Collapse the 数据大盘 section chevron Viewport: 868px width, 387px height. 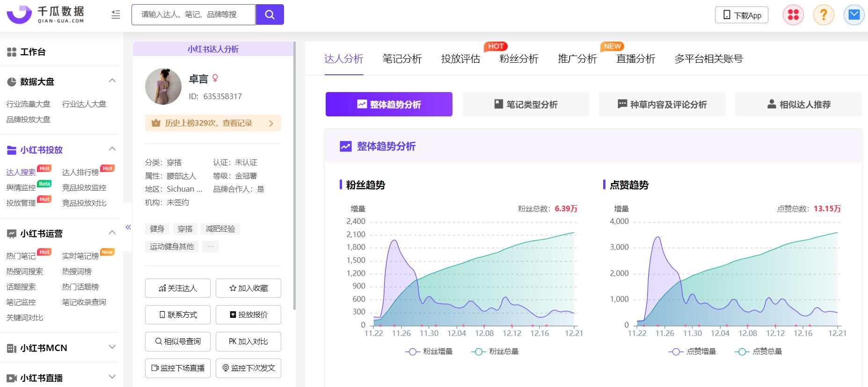coord(112,81)
